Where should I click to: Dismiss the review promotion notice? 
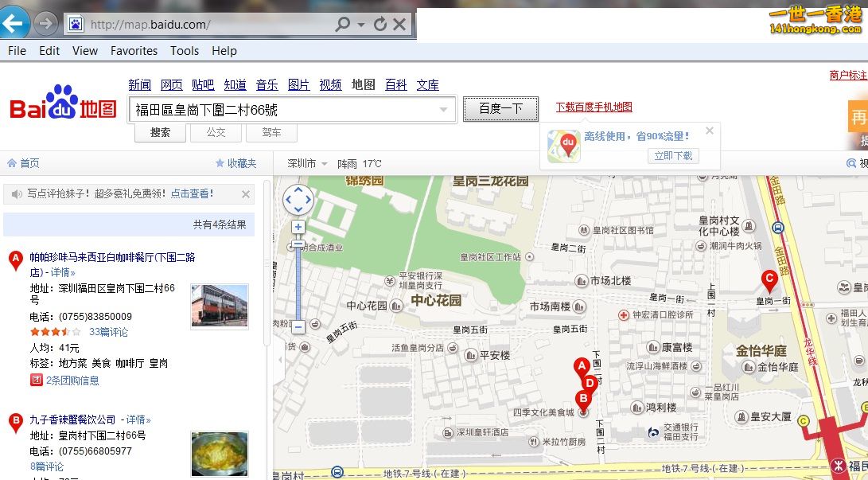(246, 193)
